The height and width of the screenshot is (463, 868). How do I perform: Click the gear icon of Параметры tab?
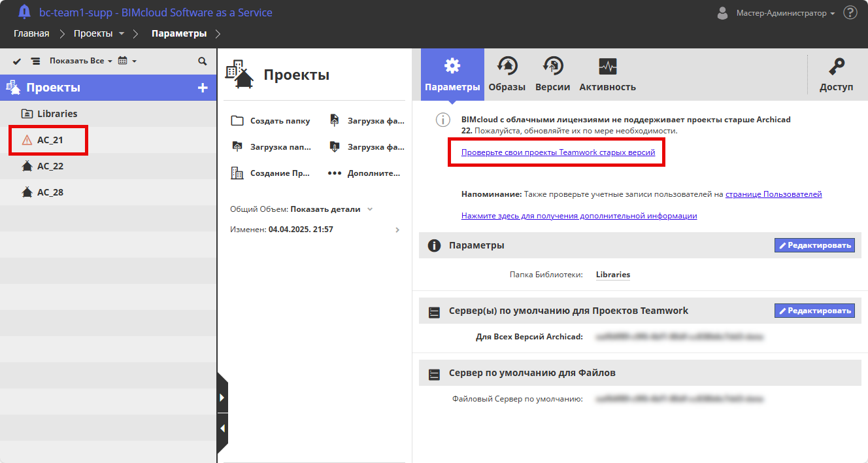[x=452, y=65]
